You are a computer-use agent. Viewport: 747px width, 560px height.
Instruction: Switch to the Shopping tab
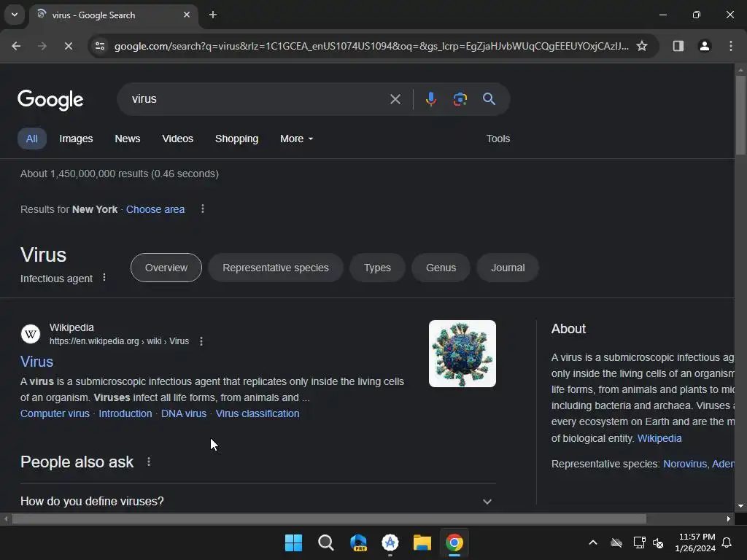tap(236, 139)
